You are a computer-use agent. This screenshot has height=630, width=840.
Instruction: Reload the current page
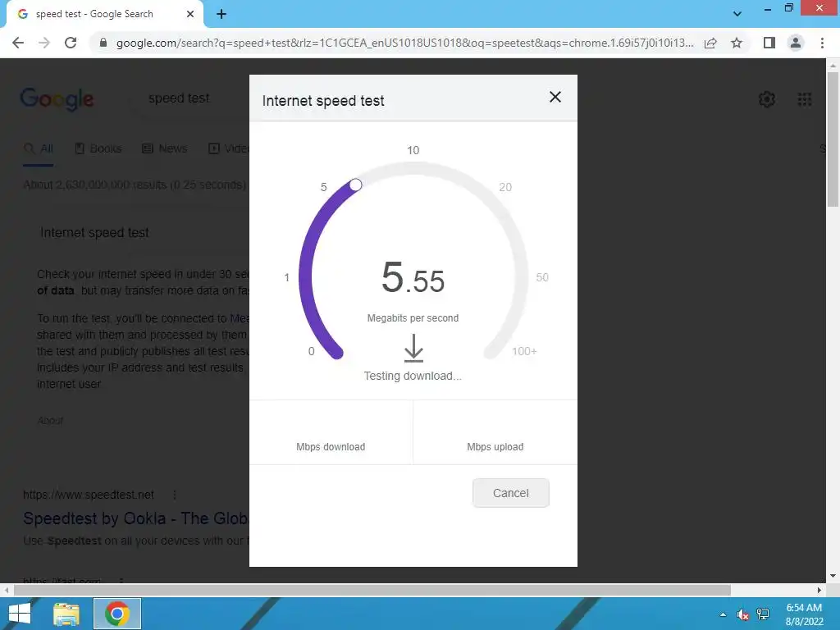[71, 43]
